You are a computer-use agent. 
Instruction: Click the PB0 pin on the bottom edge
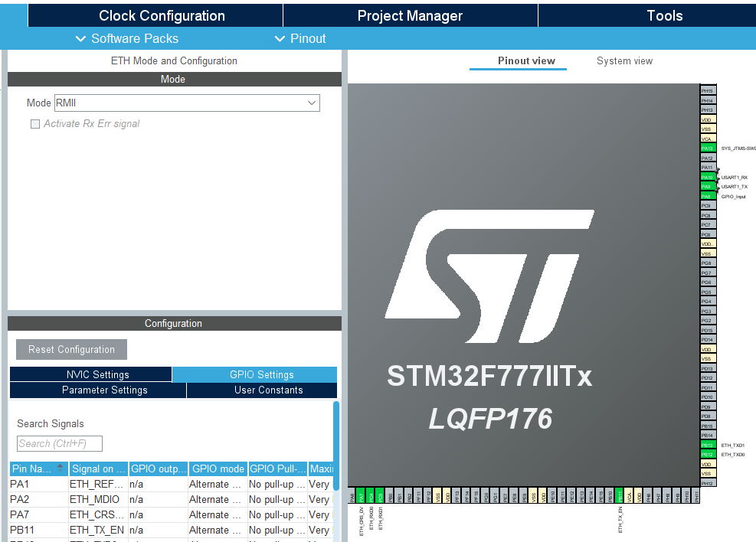click(x=390, y=495)
